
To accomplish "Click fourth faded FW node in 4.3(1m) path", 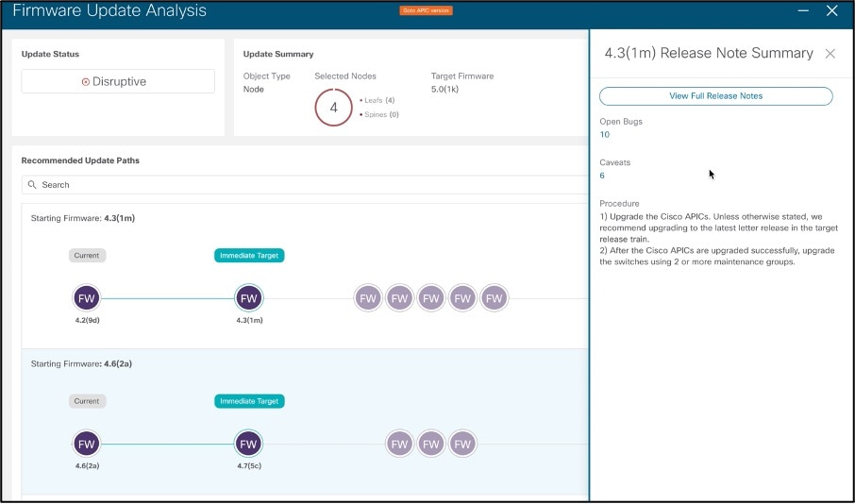I will click(x=462, y=298).
